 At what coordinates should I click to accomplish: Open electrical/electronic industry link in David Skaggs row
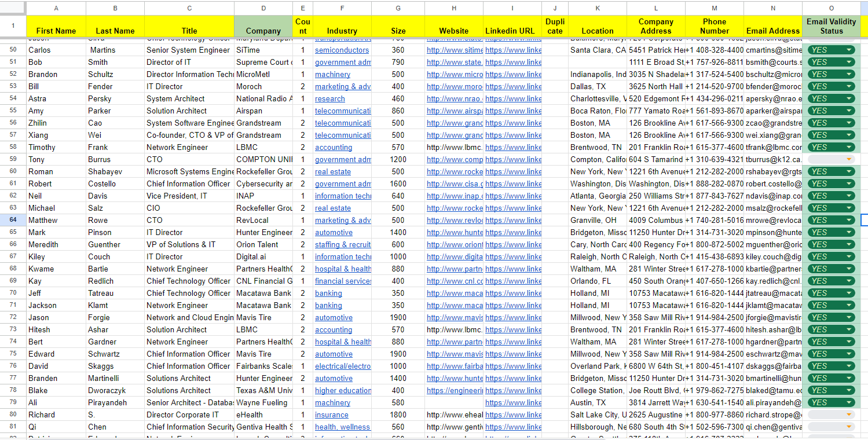(343, 366)
